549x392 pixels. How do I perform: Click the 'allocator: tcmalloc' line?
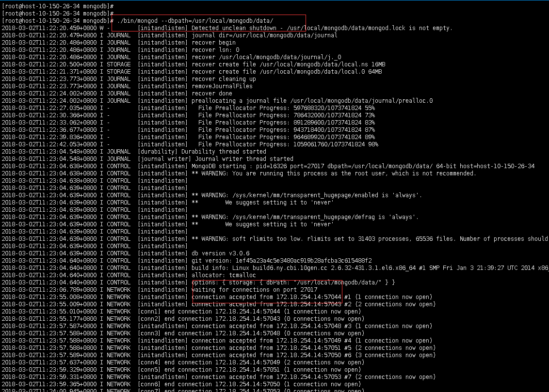129,275
